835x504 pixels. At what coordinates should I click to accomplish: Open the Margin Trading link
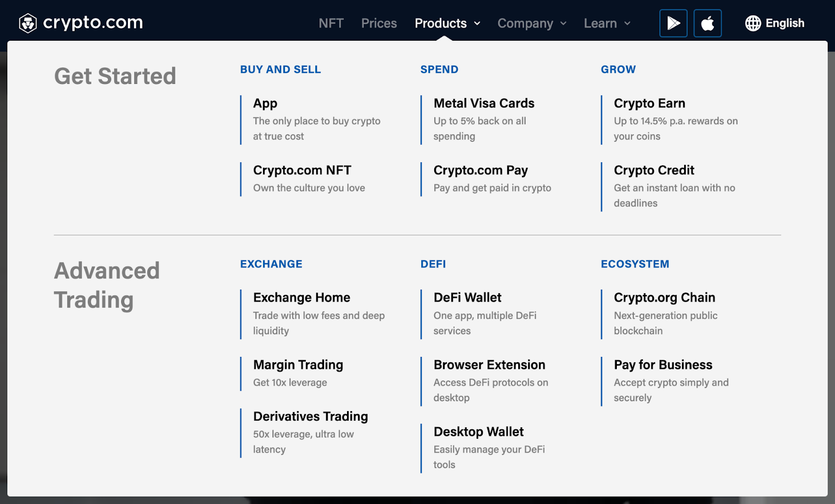point(298,365)
